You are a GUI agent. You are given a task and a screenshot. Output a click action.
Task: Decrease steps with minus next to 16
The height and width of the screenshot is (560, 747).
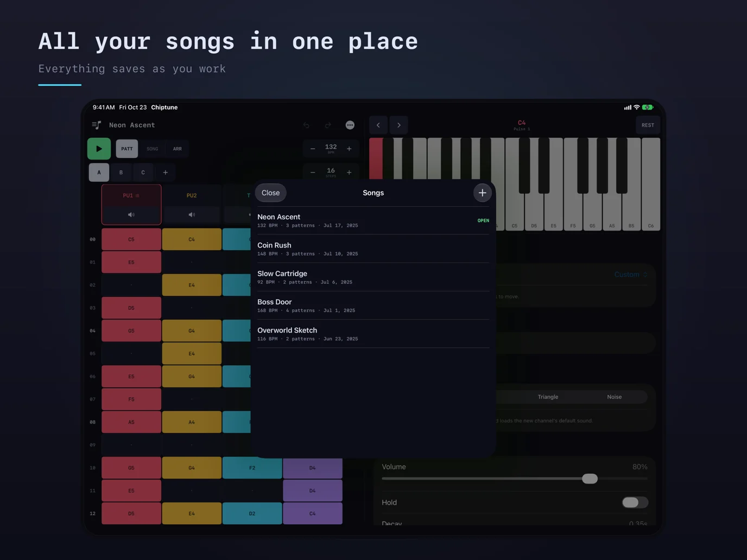313,173
